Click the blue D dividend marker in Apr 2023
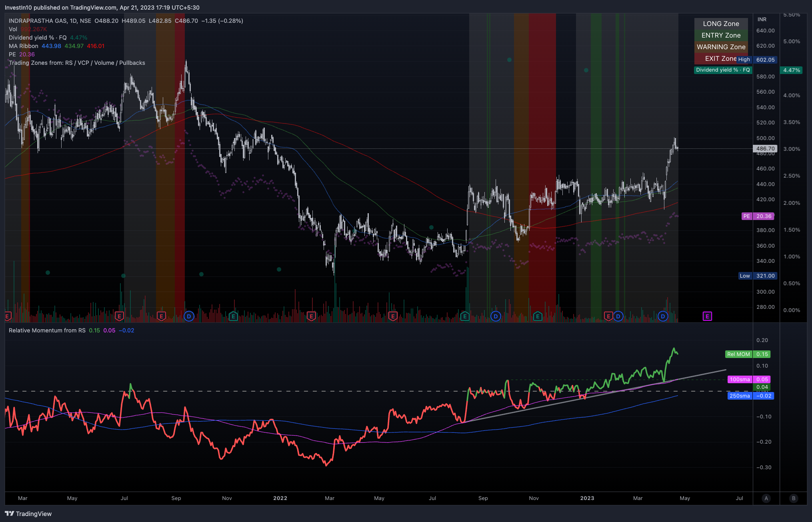 pos(663,316)
